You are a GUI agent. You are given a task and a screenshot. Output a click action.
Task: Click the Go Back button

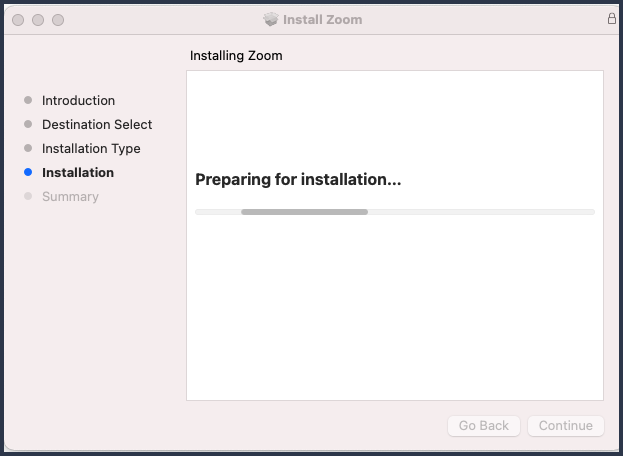[x=484, y=425]
